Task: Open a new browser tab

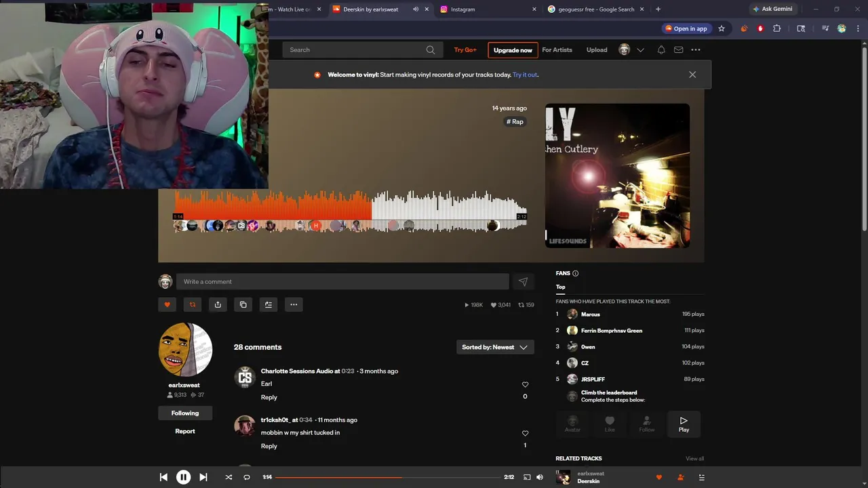Action: pyautogui.click(x=658, y=9)
